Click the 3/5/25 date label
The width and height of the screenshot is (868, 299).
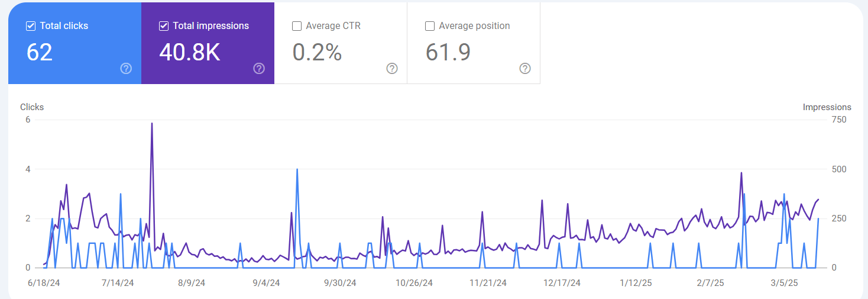tap(784, 283)
